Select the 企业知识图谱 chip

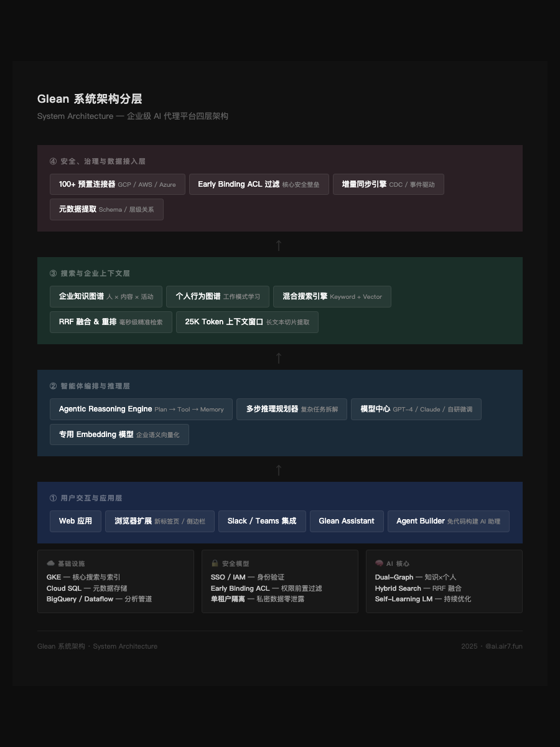(106, 296)
